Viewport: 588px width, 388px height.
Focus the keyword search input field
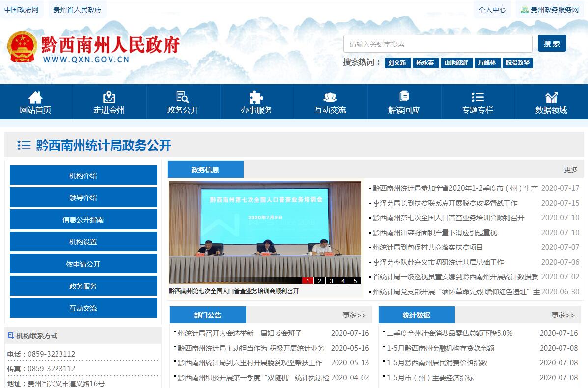coord(438,44)
